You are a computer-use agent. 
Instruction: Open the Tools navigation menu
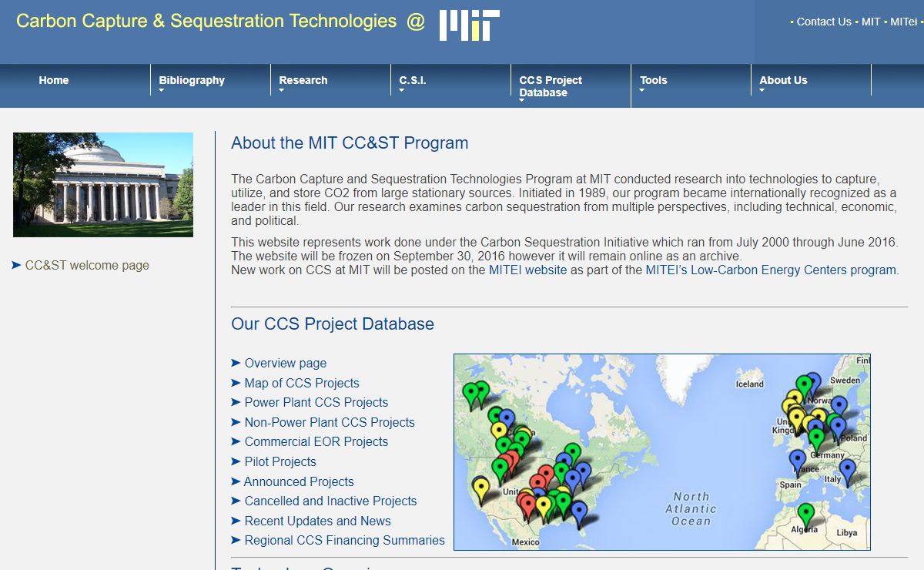pos(654,80)
